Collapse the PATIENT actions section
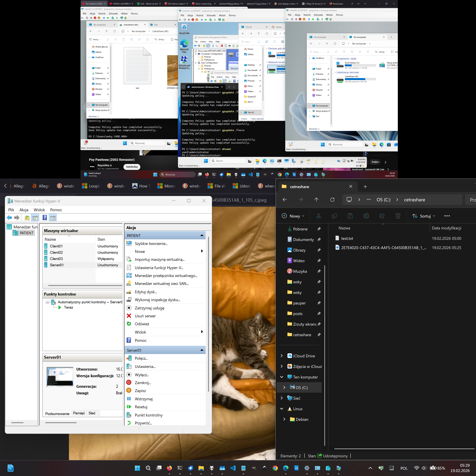 (x=202, y=236)
